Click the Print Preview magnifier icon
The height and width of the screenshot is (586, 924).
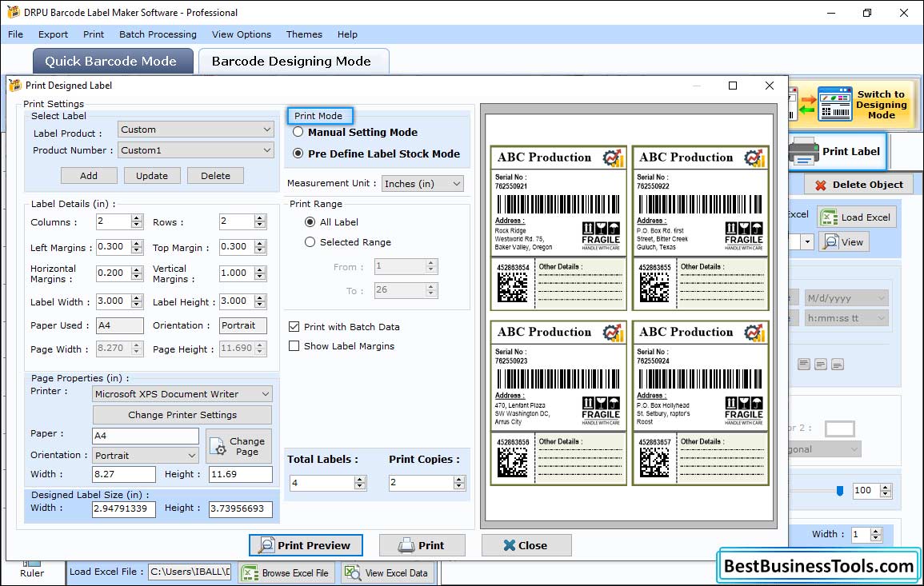[266, 545]
